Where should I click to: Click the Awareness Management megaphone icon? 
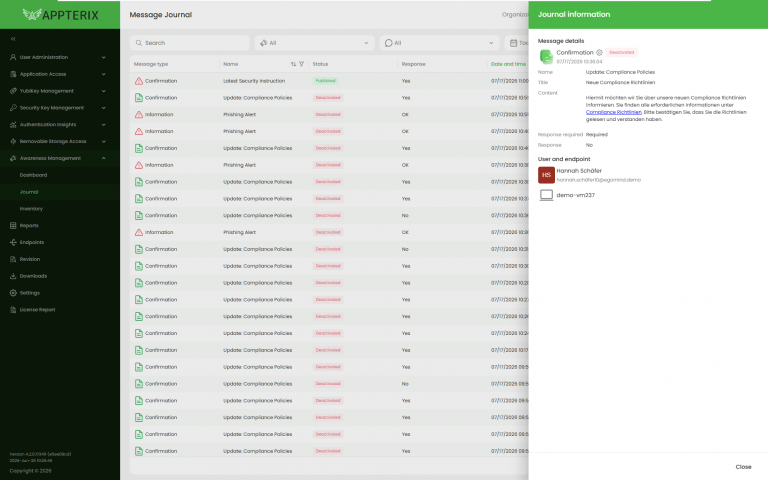pos(13,158)
